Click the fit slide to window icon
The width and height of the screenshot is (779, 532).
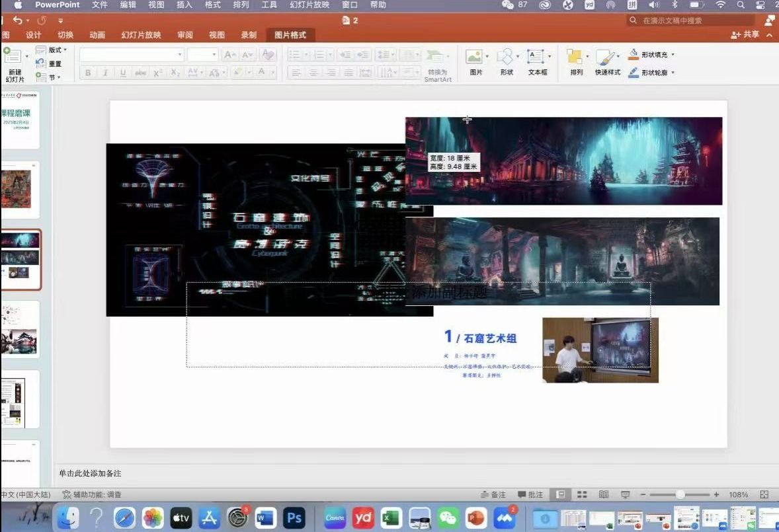click(764, 494)
